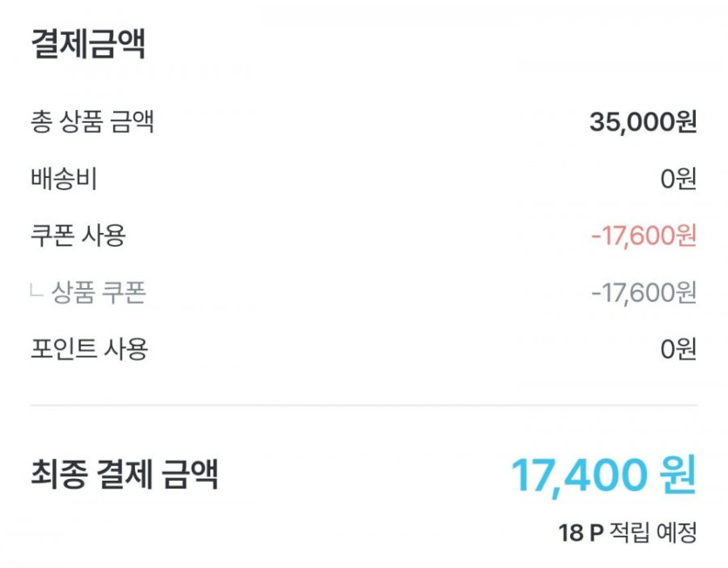
Task: Click the divider line above final amount
Action: [x=364, y=405]
